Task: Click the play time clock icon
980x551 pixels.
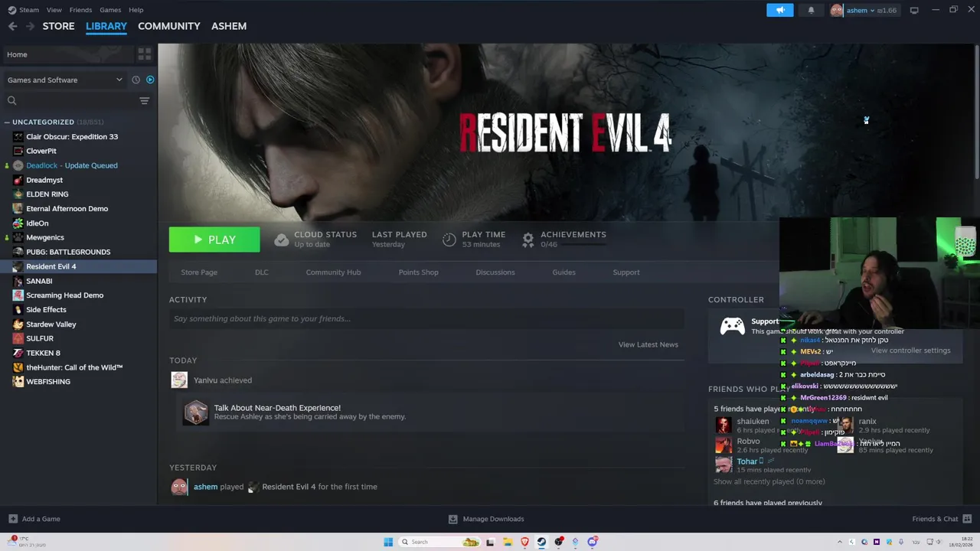Action: 449,240
